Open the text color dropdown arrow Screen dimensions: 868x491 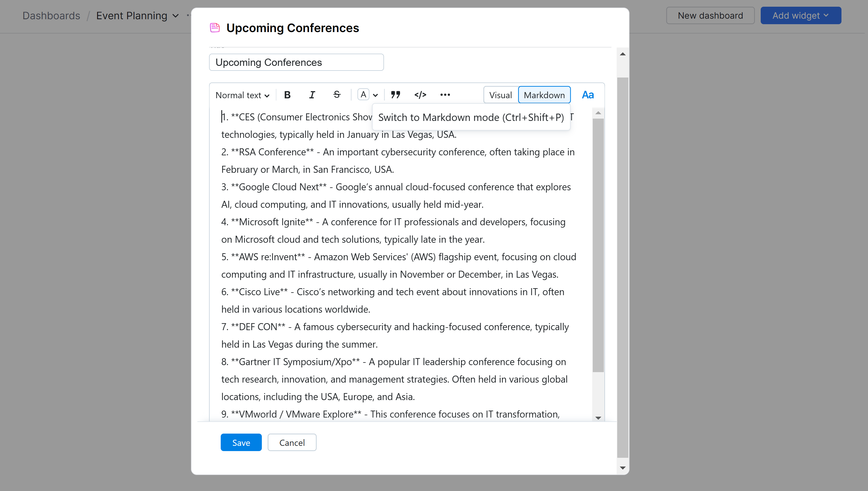pyautogui.click(x=376, y=95)
